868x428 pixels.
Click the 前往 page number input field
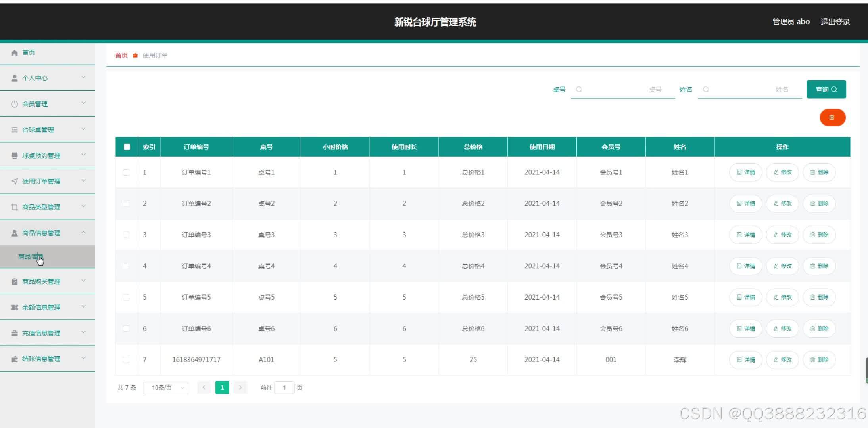[x=284, y=387]
